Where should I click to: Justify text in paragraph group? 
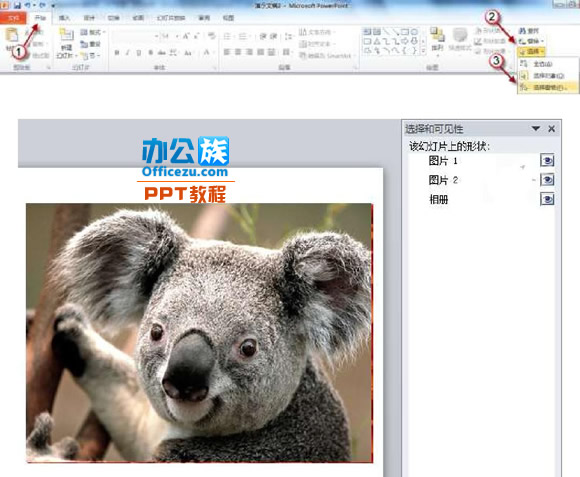tap(260, 52)
